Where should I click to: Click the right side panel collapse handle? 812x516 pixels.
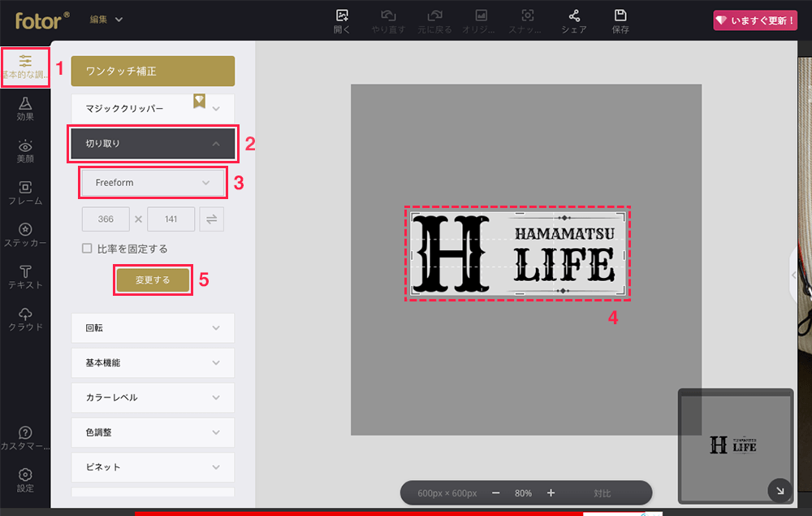point(793,275)
